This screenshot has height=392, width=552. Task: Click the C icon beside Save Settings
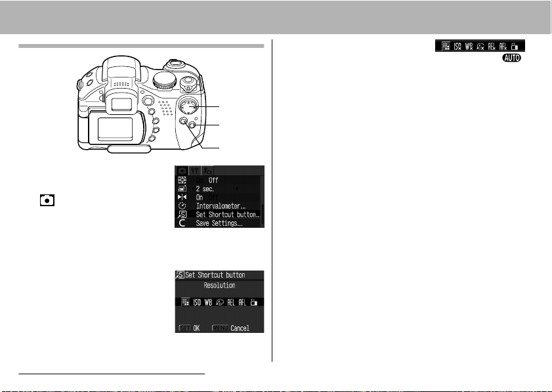pos(182,223)
